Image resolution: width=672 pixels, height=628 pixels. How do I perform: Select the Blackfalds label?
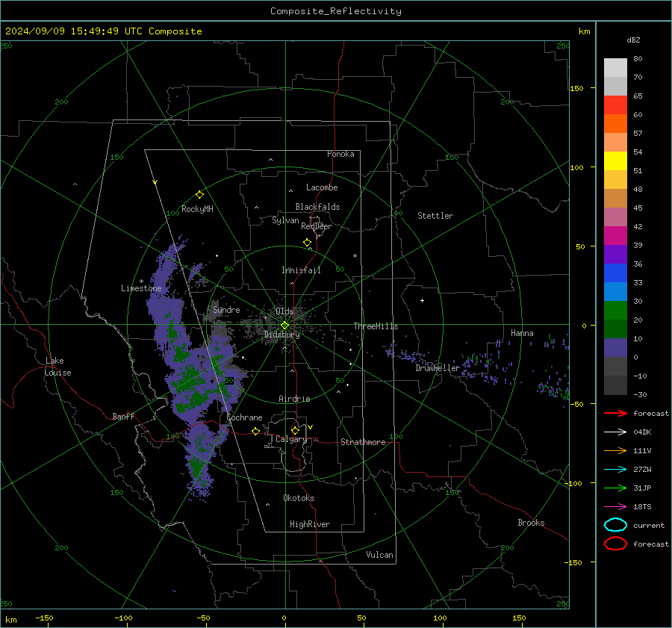317,207
